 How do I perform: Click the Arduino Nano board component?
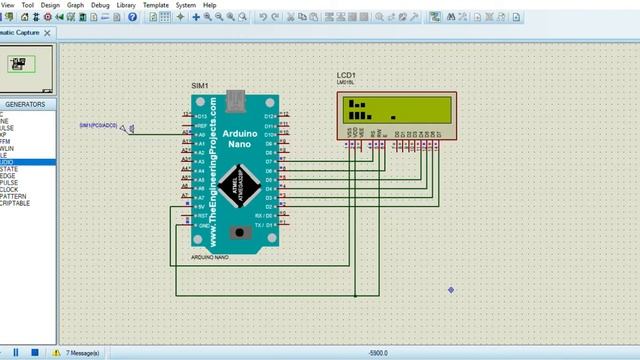coord(235,171)
